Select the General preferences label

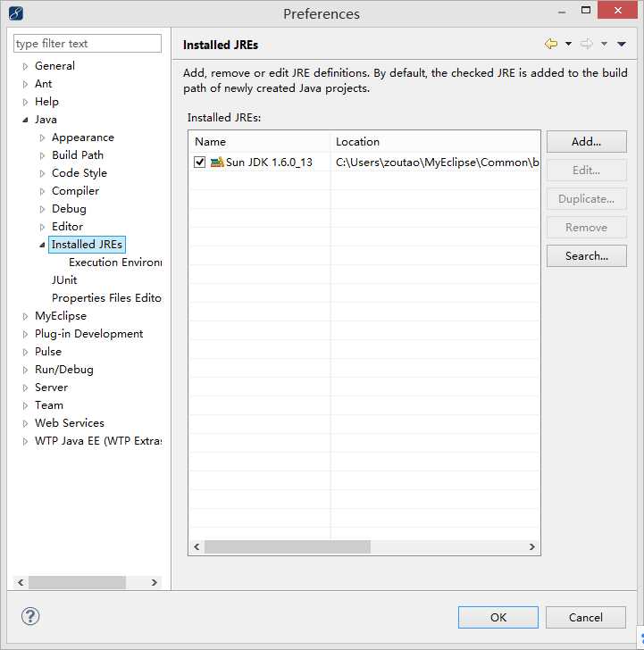[54, 66]
